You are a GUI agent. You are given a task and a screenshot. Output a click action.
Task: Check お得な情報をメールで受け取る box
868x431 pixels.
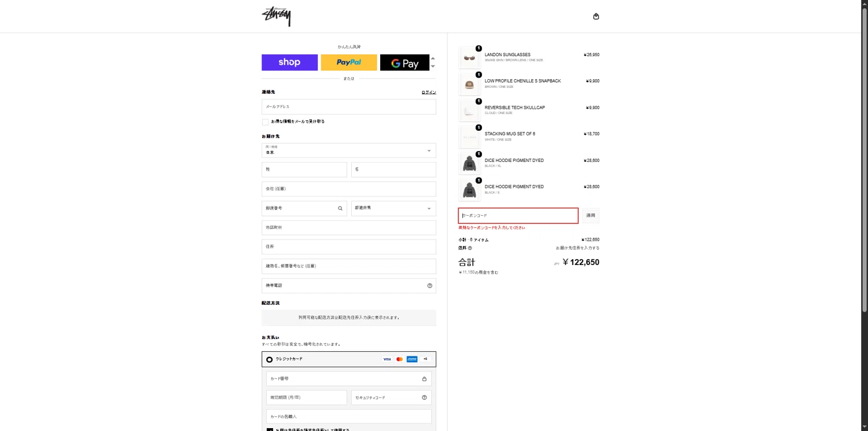[x=266, y=121]
